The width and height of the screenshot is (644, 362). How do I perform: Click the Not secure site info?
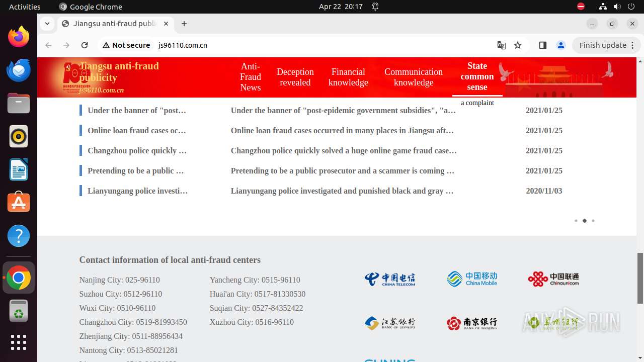pos(126,45)
